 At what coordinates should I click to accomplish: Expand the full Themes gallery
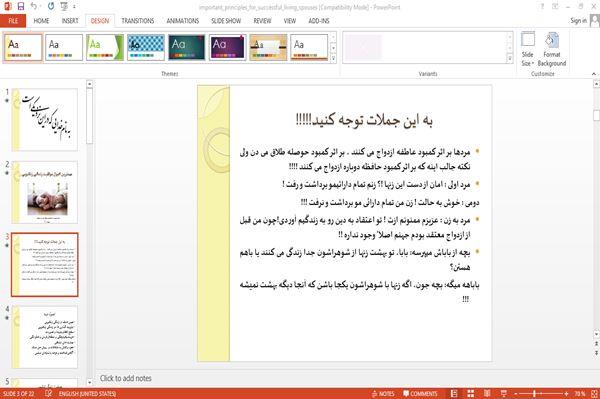point(333,59)
